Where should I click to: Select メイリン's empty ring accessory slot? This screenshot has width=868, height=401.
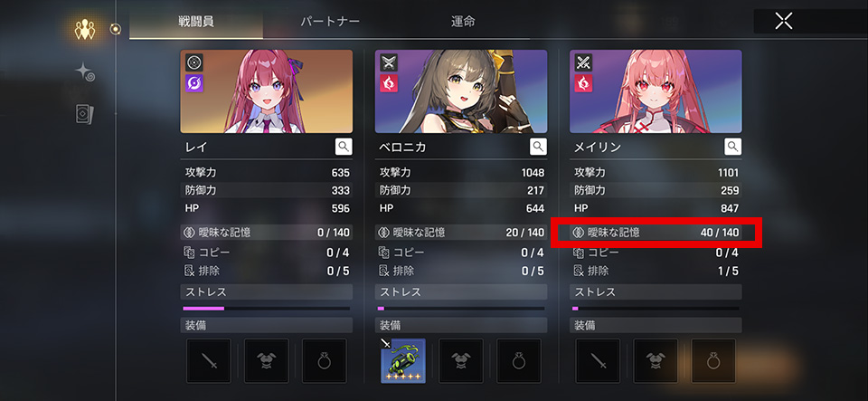point(713,360)
